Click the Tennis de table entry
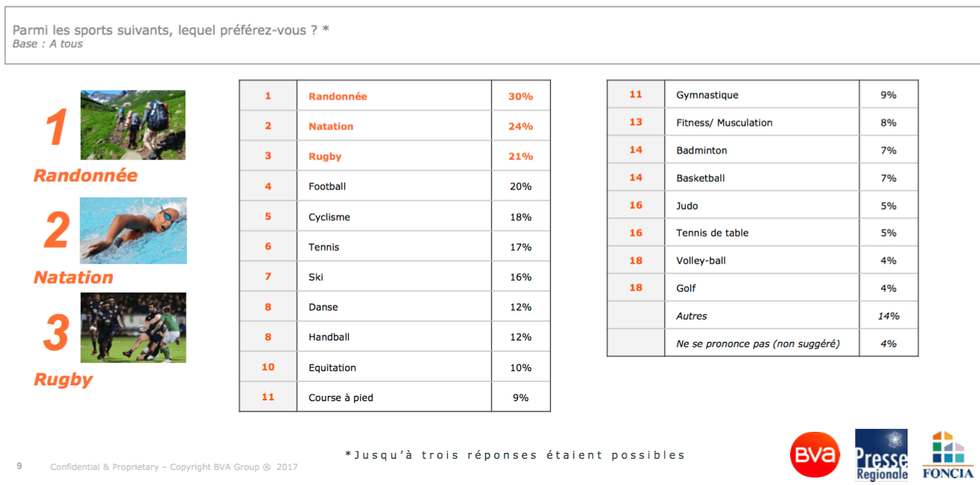This screenshot has height=485, width=980. click(712, 233)
